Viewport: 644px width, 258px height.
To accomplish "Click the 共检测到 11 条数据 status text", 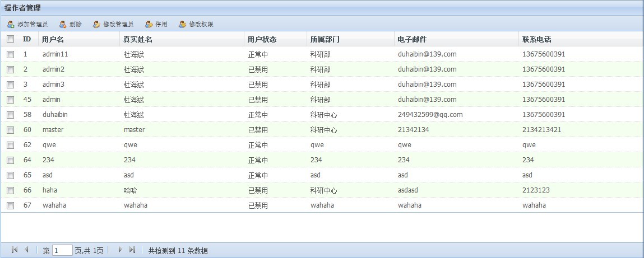I will point(178,251).
